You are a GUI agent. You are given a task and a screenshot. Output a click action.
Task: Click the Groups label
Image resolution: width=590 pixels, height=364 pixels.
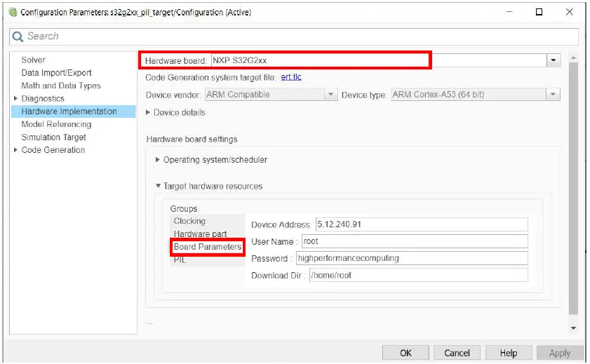point(184,209)
